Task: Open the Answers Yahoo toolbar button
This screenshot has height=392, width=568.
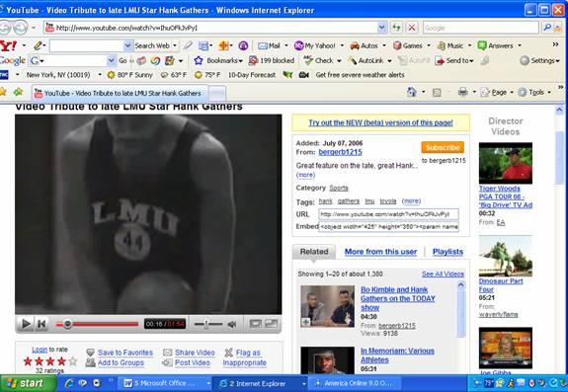Action: coord(495,46)
